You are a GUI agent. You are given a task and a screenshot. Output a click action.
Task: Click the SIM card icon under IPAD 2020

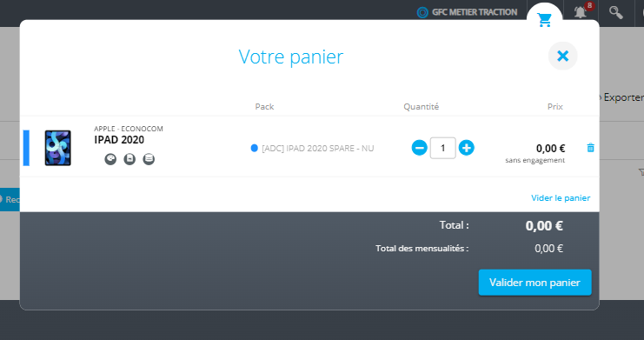pyautogui.click(x=129, y=159)
